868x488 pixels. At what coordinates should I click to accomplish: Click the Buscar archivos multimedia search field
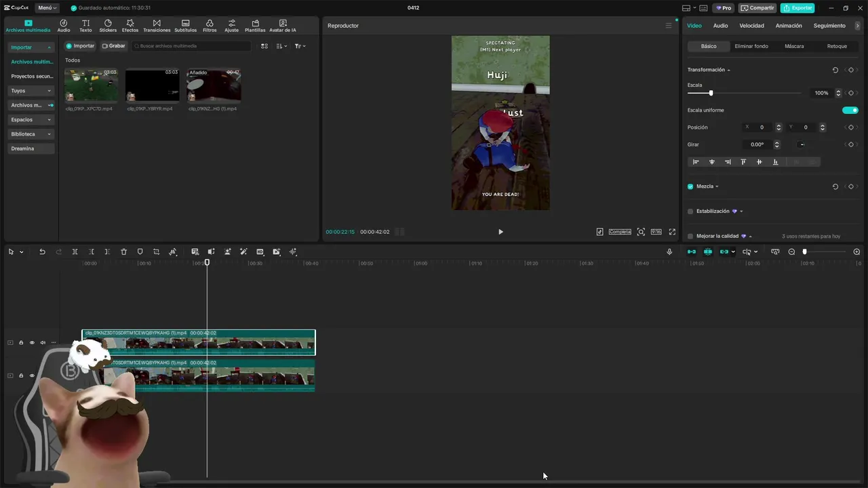(x=191, y=46)
